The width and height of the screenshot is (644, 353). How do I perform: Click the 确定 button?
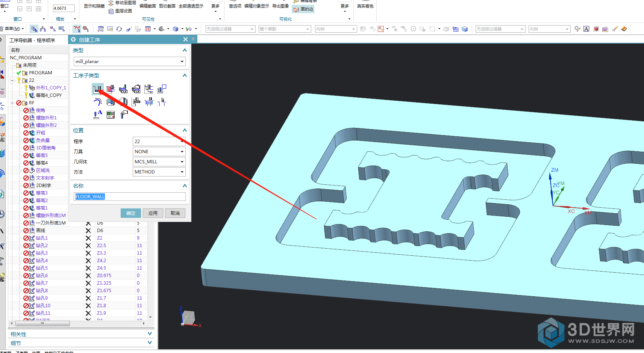click(131, 213)
